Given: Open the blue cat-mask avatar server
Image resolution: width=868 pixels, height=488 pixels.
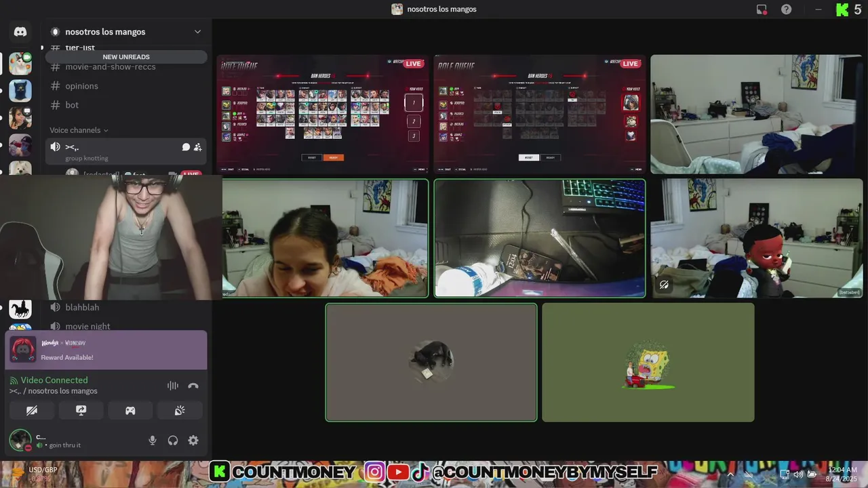Looking at the screenshot, I should pyautogui.click(x=20, y=90).
